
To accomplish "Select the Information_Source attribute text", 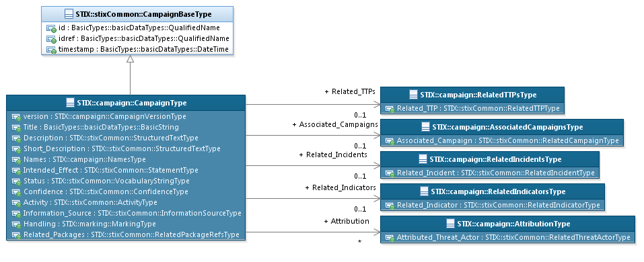I will (x=133, y=213).
